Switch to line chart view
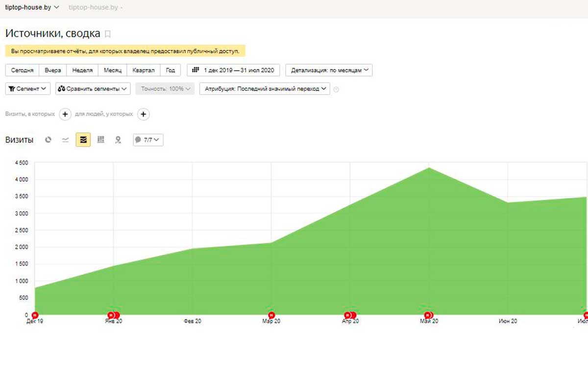 pos(65,140)
